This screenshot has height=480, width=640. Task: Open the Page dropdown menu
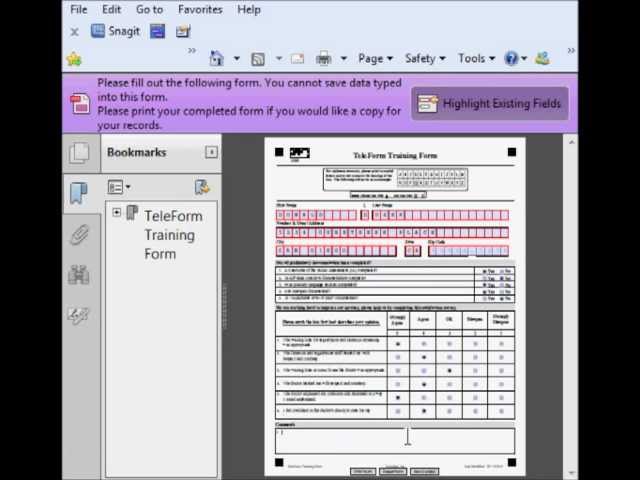click(375, 59)
